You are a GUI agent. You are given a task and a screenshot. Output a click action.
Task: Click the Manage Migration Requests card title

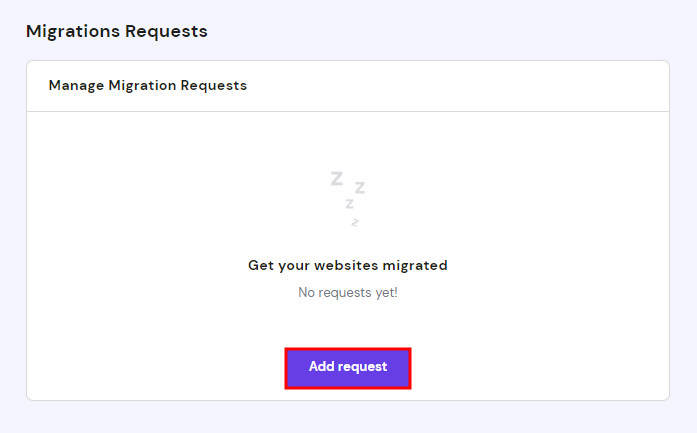(x=147, y=85)
